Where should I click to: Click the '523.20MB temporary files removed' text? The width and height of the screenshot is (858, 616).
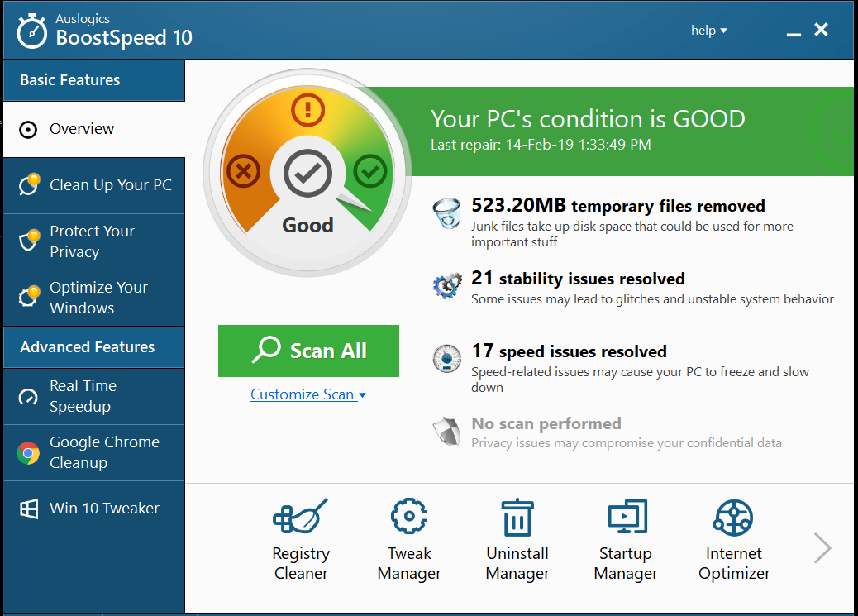coord(617,205)
